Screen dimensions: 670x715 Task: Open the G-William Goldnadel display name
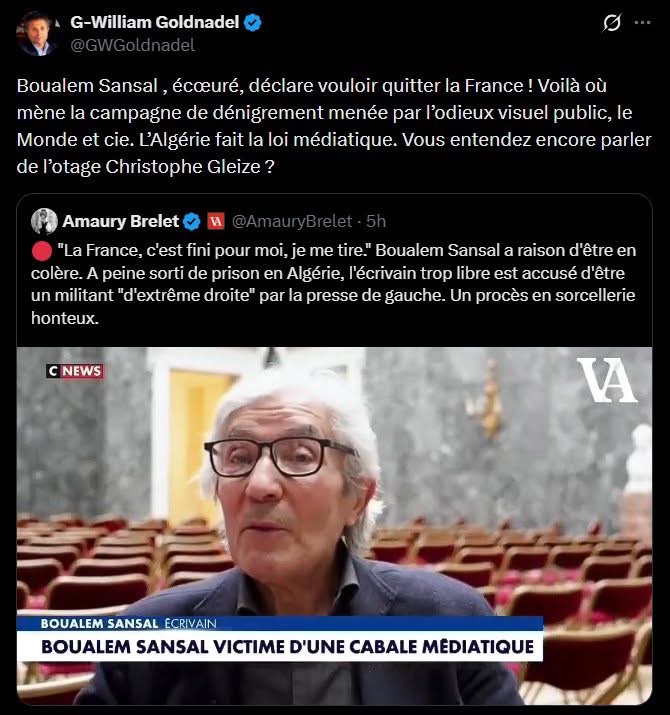pyautogui.click(x=155, y=22)
